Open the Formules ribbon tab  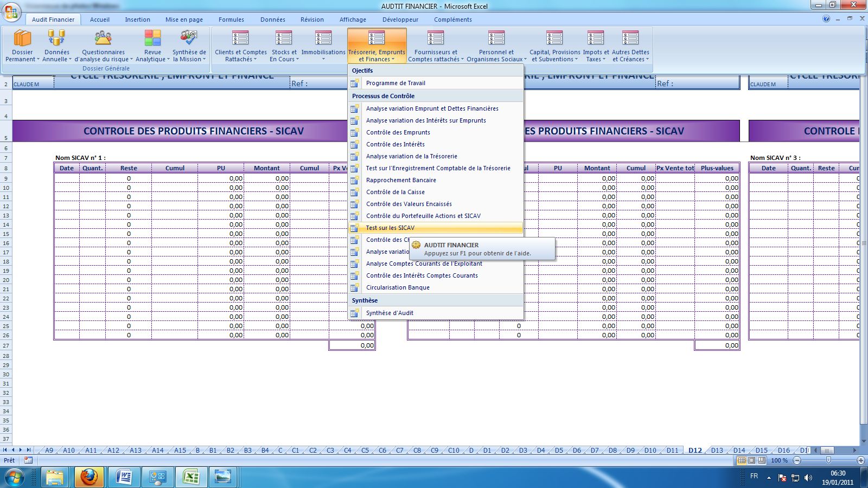pyautogui.click(x=231, y=20)
